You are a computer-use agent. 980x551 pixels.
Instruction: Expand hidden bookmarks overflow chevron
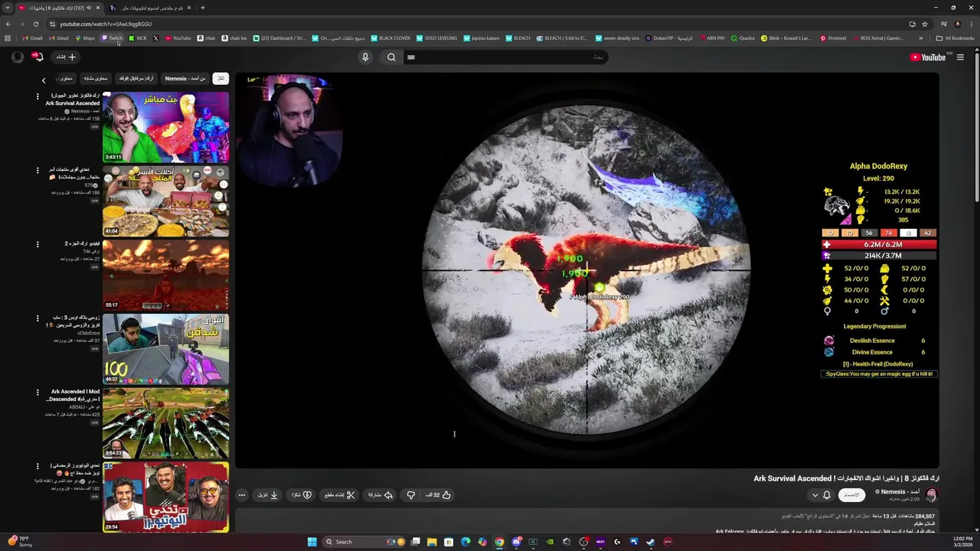(921, 38)
